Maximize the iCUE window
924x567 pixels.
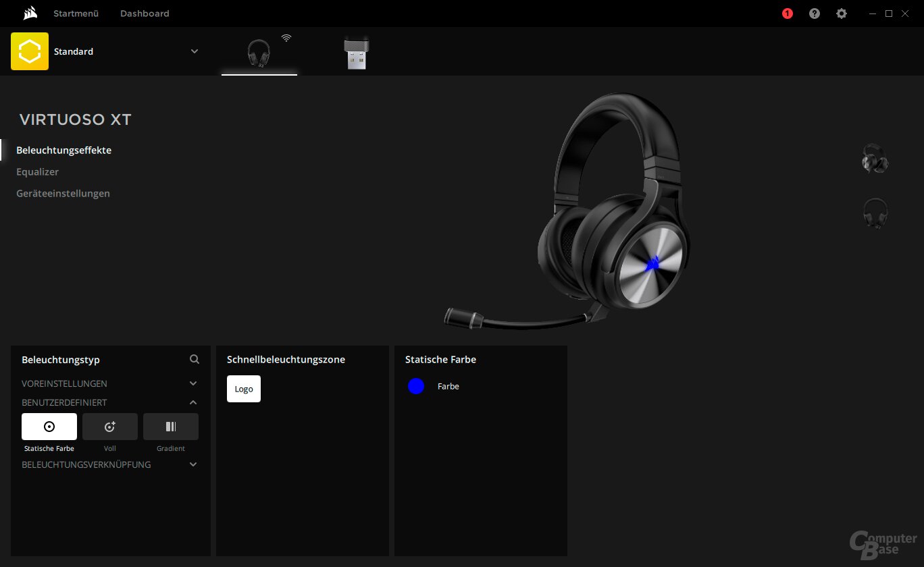coord(889,13)
